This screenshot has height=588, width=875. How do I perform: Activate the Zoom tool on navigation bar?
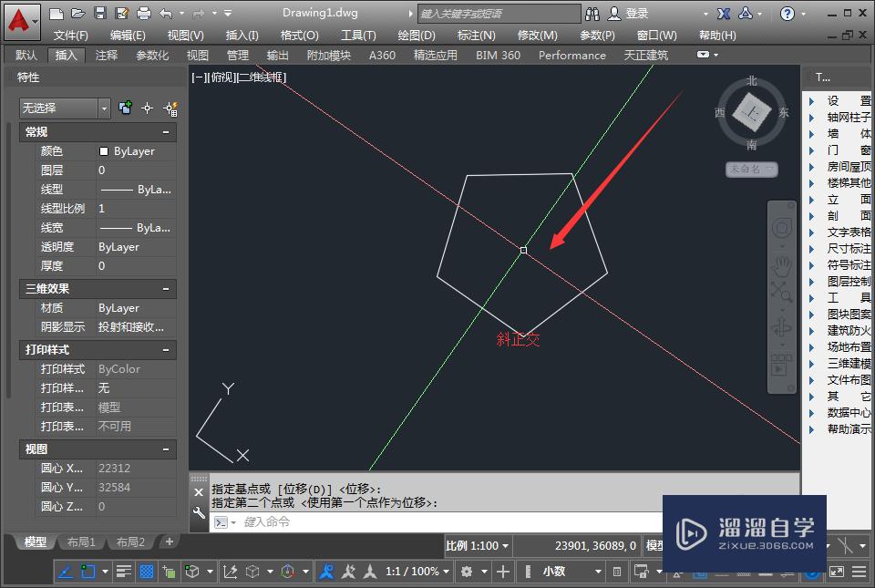click(782, 292)
